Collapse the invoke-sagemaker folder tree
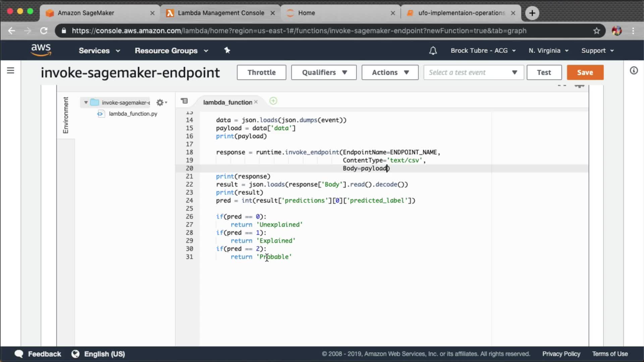 [86, 103]
